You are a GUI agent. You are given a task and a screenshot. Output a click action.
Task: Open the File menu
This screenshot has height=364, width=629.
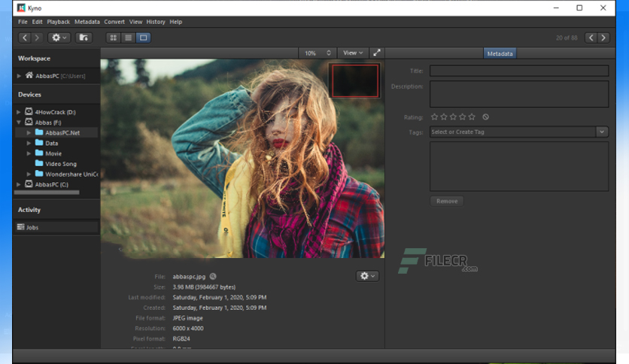[x=23, y=22]
